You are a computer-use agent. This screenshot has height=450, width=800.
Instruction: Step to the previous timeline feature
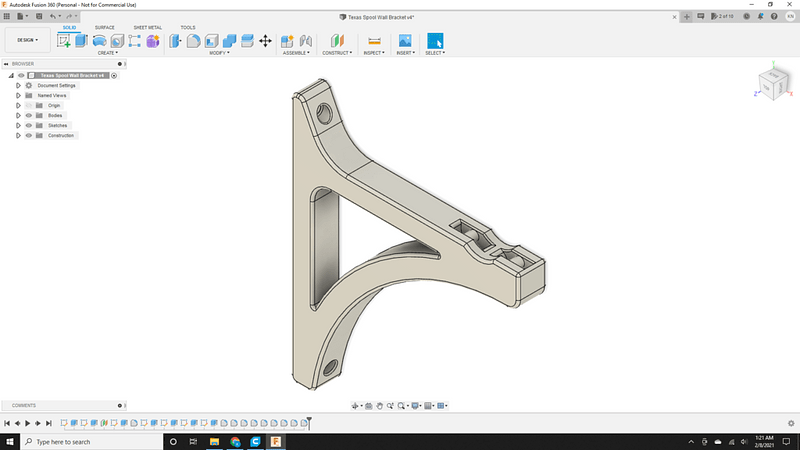click(x=17, y=423)
